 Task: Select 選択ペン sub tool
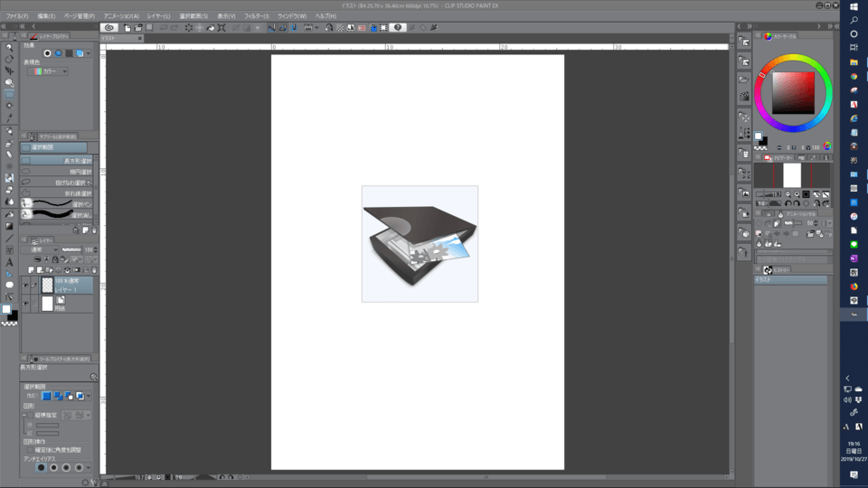tap(56, 203)
